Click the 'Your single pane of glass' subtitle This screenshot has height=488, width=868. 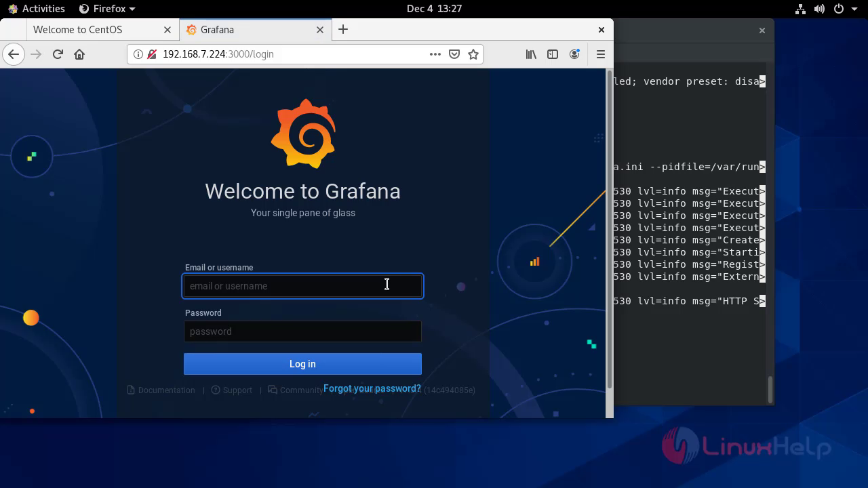tap(303, 213)
